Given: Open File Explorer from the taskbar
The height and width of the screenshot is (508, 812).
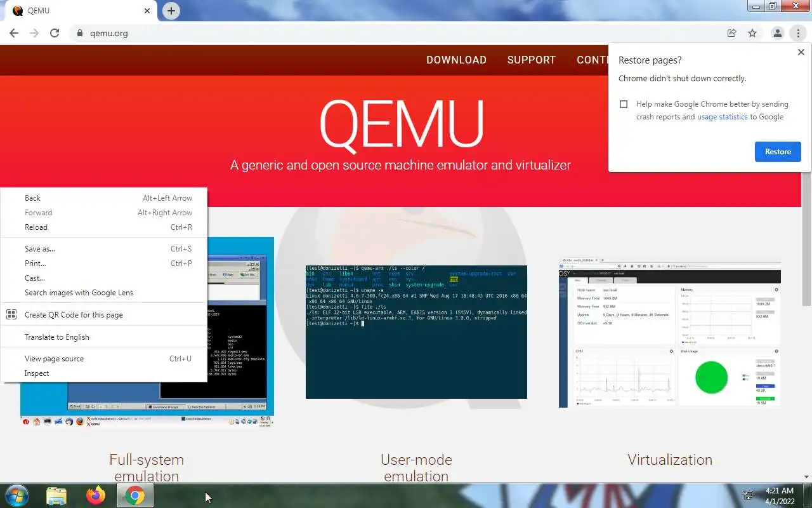Looking at the screenshot, I should tap(56, 495).
